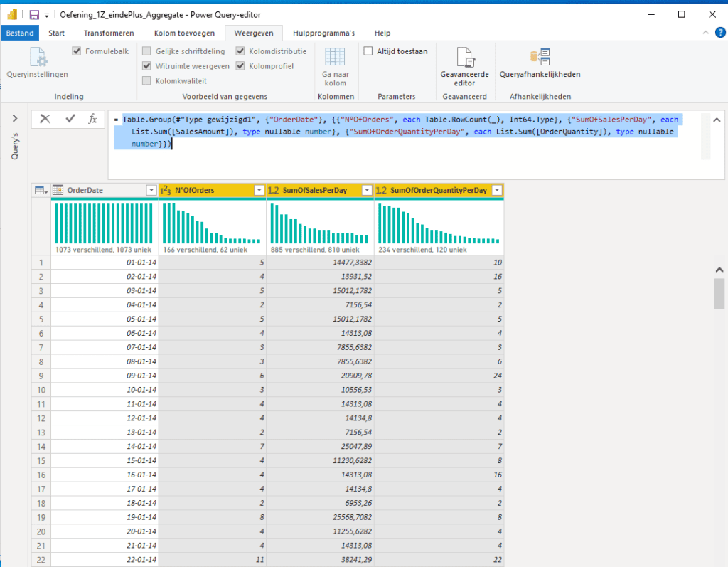Open SumOfOrderQuantityPerDay filter dropdown

click(497, 190)
